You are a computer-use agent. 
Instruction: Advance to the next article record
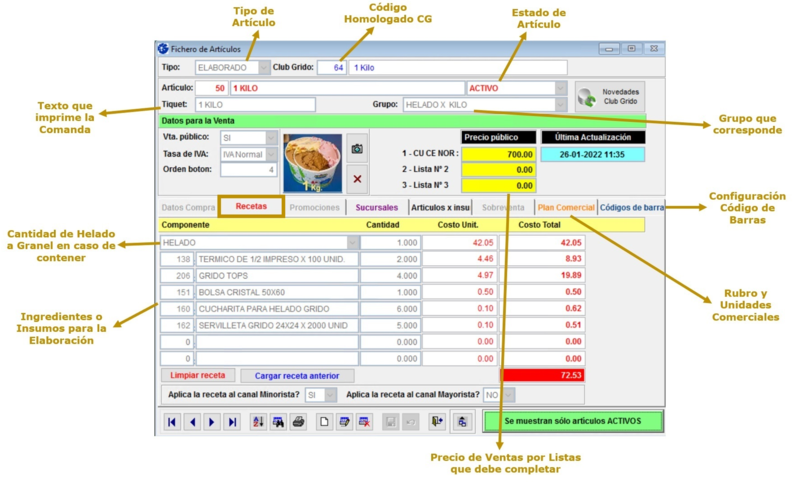point(212,422)
